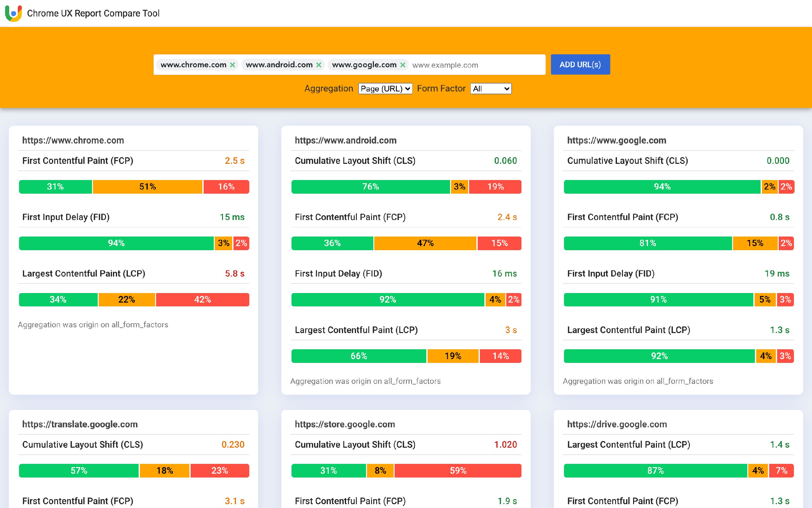Screen dimensions: 812x508
Task: Click chrome.com FCP orange 51% bar segment
Action: click(x=147, y=187)
